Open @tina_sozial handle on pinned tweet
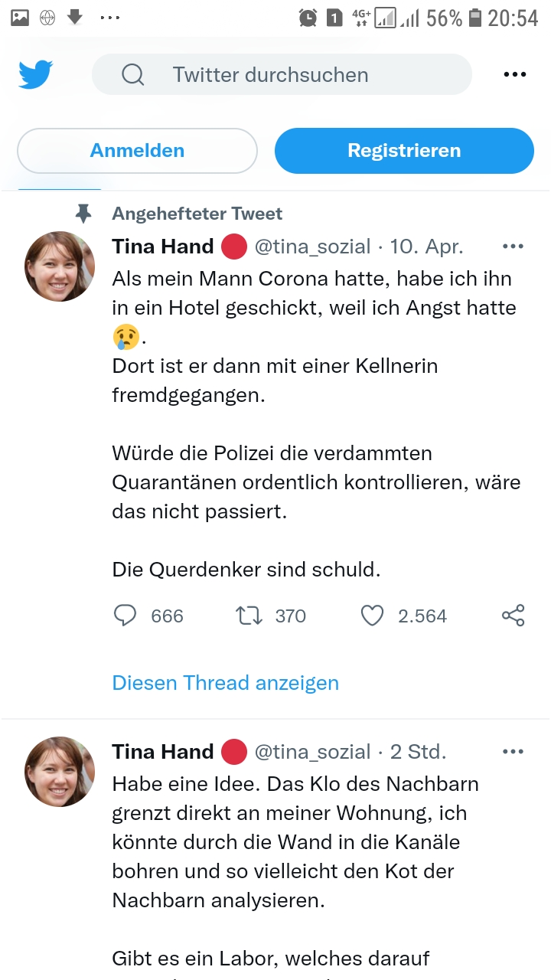The image size is (551, 980). (311, 247)
